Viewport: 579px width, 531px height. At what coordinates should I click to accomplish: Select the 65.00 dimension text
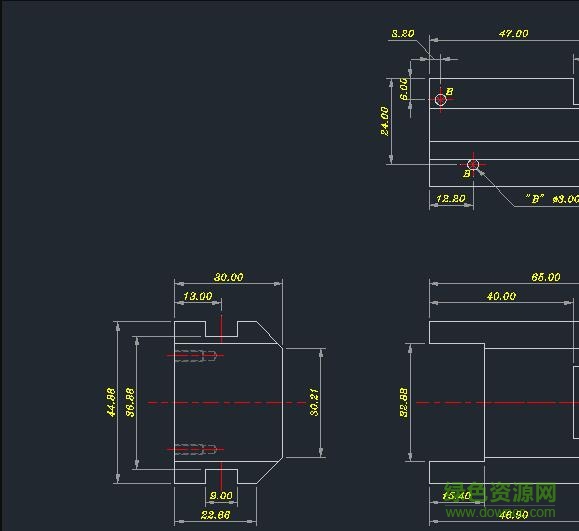pos(546,277)
